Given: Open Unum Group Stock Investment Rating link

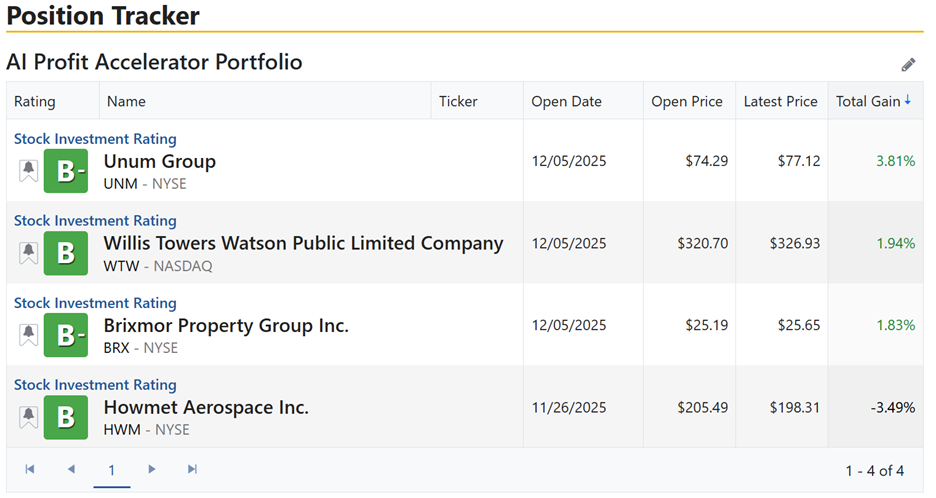Looking at the screenshot, I should tap(95, 139).
